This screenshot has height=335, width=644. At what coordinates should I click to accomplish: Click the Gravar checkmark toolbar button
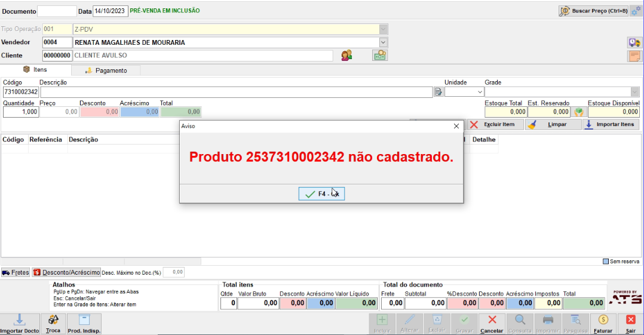coord(465,324)
